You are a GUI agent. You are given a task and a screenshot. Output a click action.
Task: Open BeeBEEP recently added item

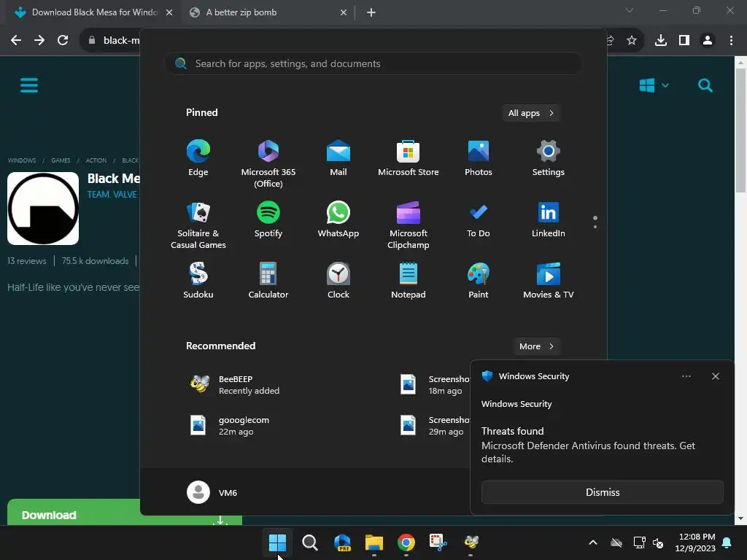coord(234,385)
